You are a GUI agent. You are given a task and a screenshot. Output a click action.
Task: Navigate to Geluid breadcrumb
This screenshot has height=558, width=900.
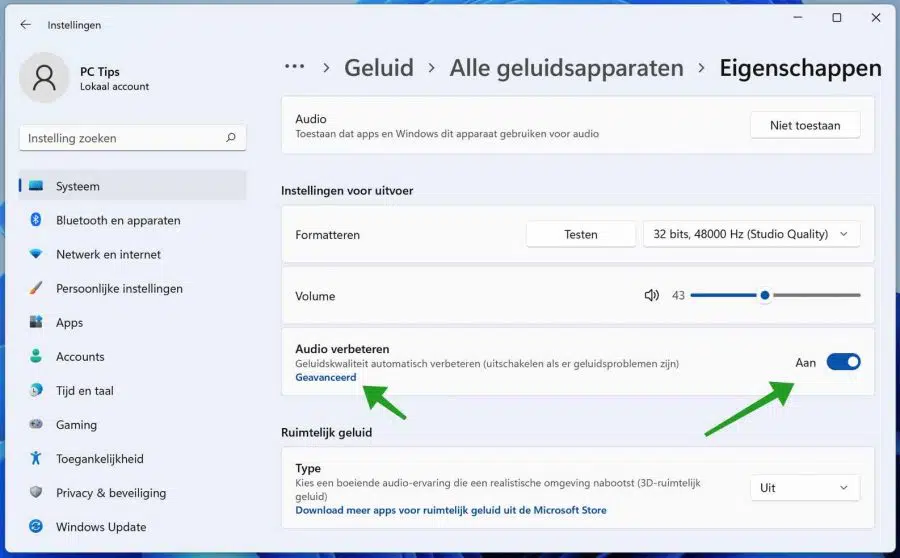379,68
